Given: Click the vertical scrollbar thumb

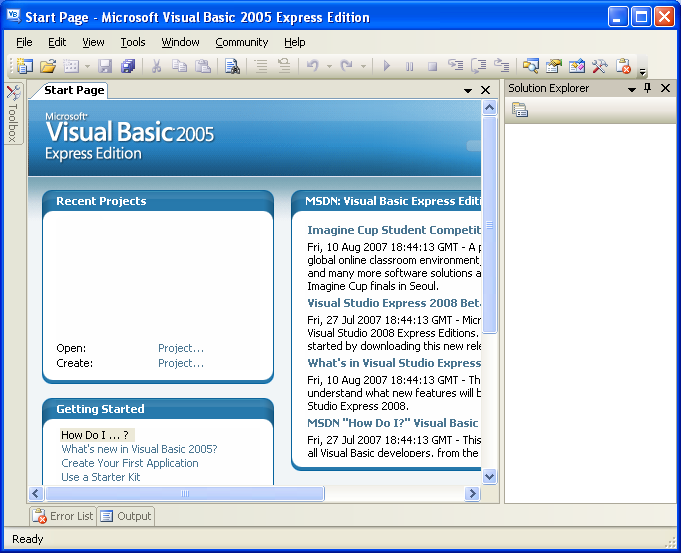Looking at the screenshot, I should coord(489,225).
